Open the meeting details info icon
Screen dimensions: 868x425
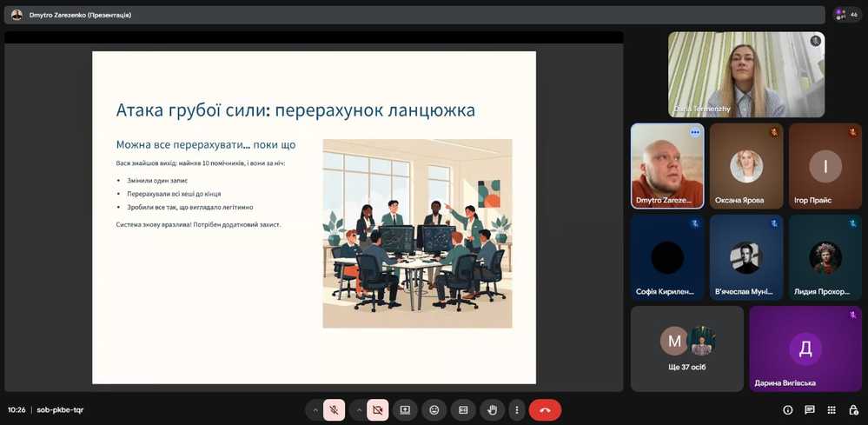pyautogui.click(x=788, y=410)
